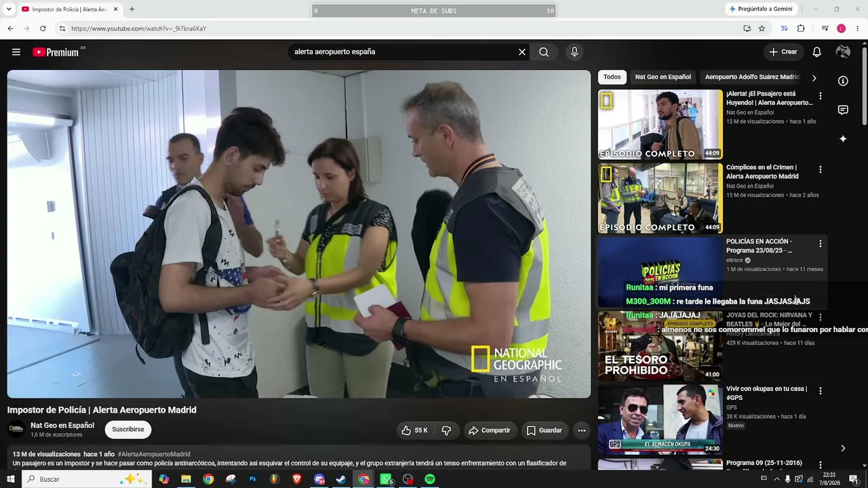Expand the right rail with the chevron

(x=843, y=448)
